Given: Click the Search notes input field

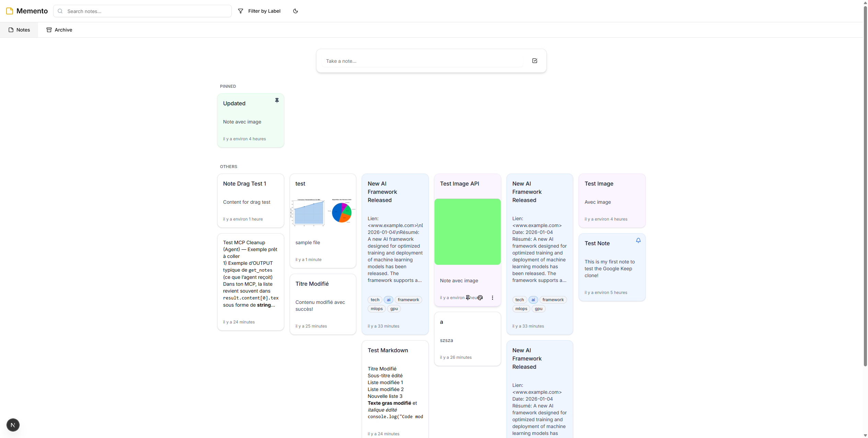Looking at the screenshot, I should pos(148,11).
